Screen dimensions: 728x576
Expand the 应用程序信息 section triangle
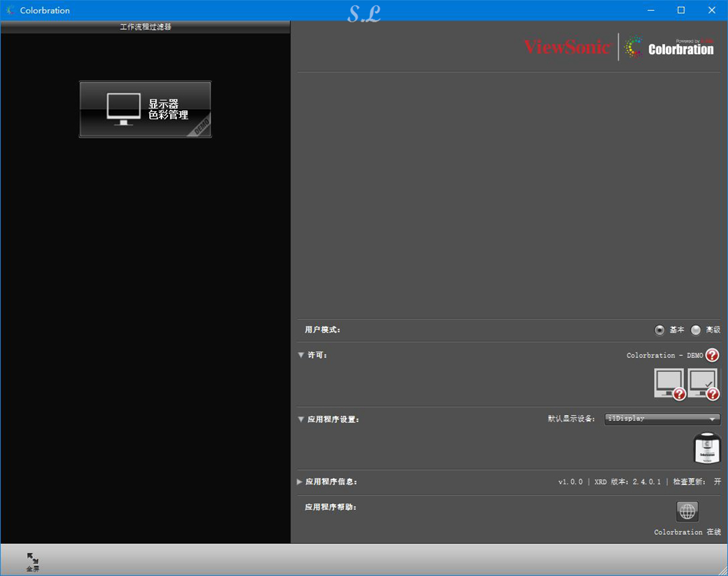300,481
